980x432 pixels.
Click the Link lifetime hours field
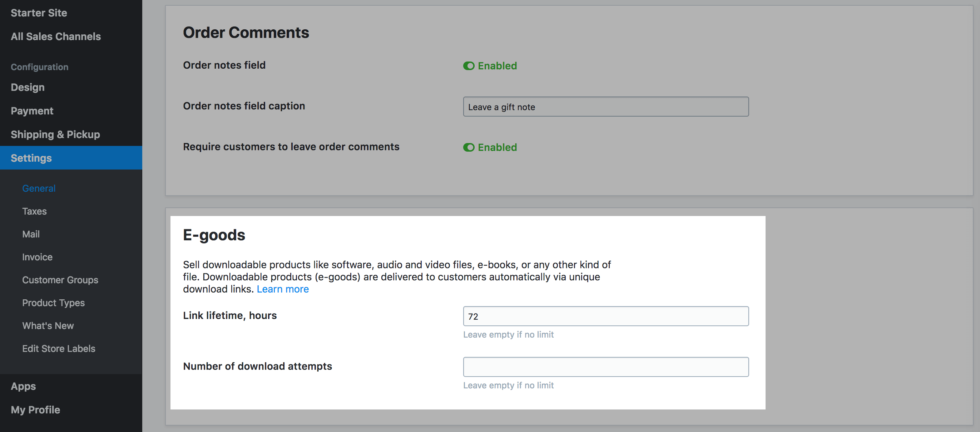(605, 316)
